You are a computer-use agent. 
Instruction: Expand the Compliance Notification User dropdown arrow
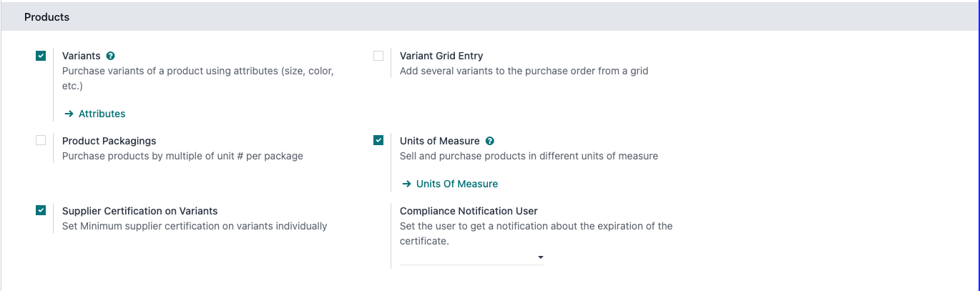pyautogui.click(x=541, y=257)
